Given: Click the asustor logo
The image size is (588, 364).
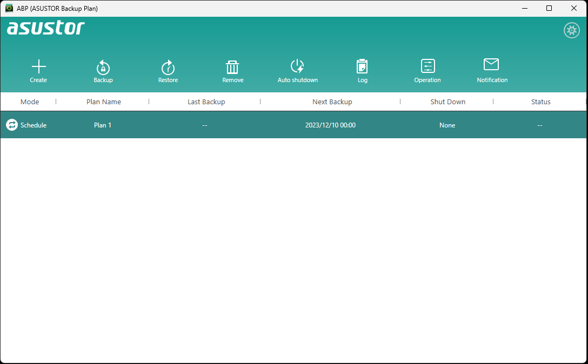Looking at the screenshot, I should (46, 28).
